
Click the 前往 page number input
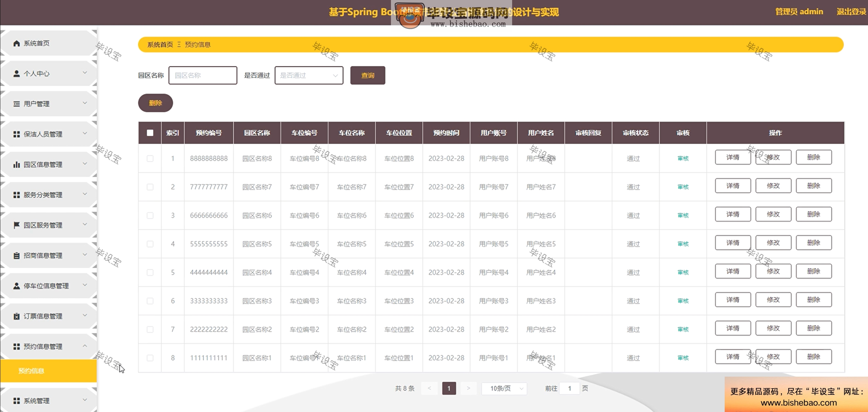coord(569,388)
